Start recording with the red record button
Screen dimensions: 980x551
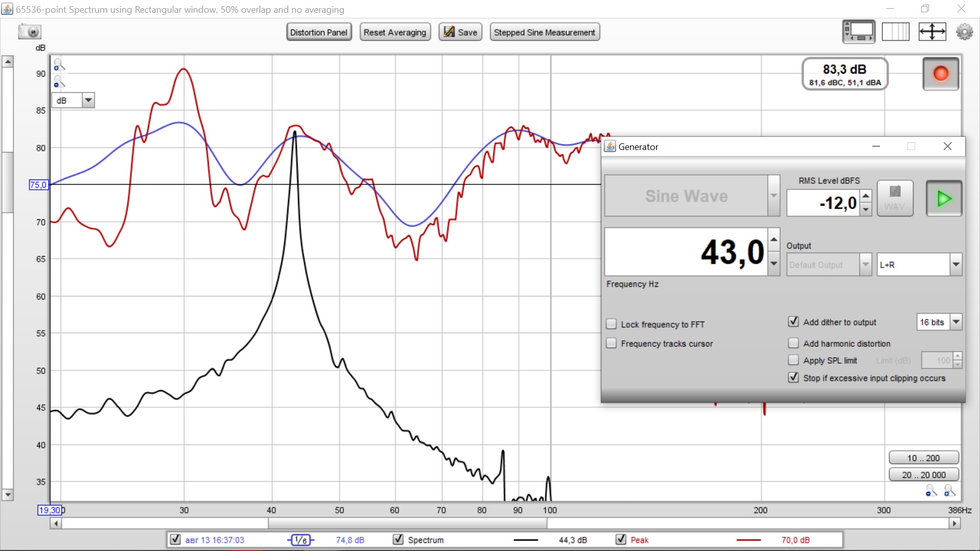pos(940,74)
